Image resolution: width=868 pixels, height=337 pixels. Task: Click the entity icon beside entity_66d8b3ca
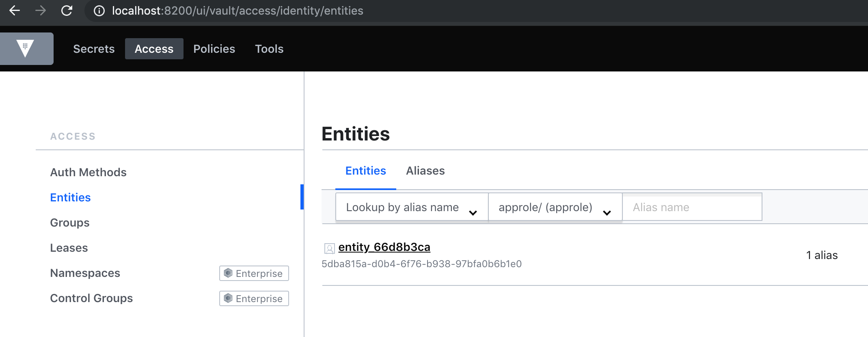coord(329,248)
